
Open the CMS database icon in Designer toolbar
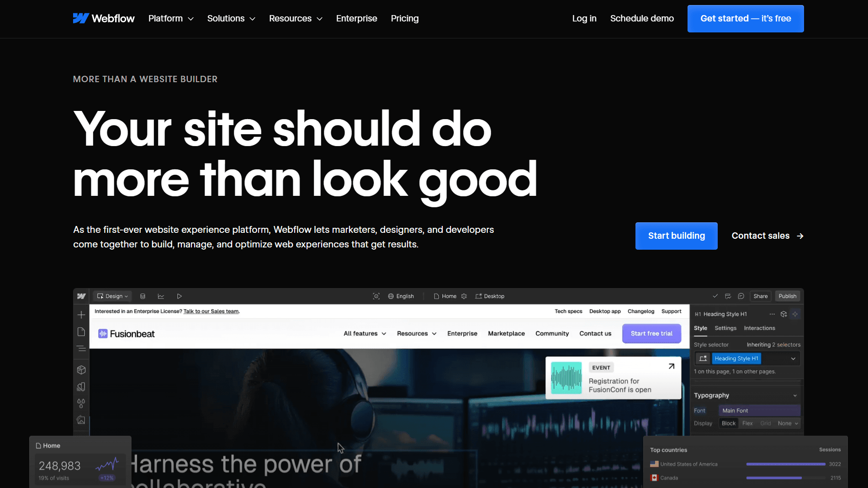point(143,296)
